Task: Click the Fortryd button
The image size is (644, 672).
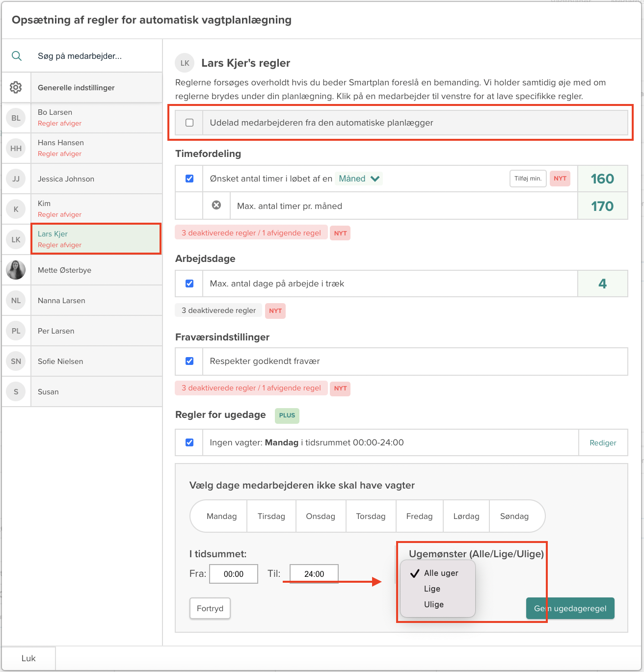Action: coord(210,608)
